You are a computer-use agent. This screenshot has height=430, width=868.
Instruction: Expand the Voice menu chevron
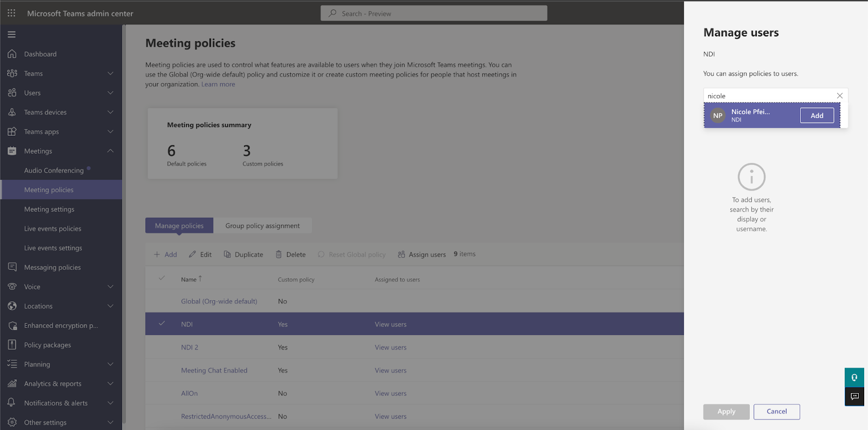[x=111, y=287]
